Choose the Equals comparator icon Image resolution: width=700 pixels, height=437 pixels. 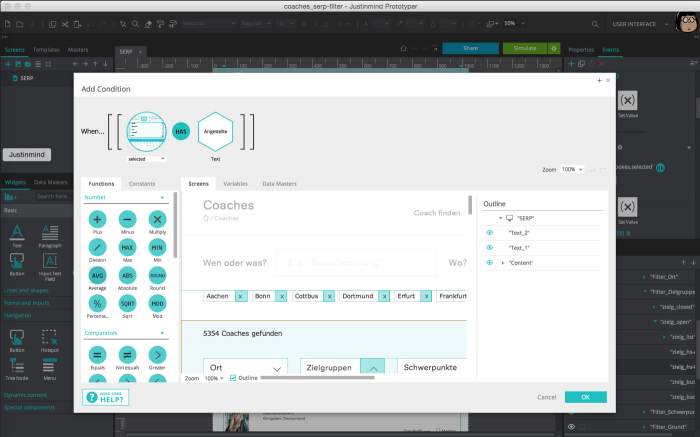click(x=97, y=354)
